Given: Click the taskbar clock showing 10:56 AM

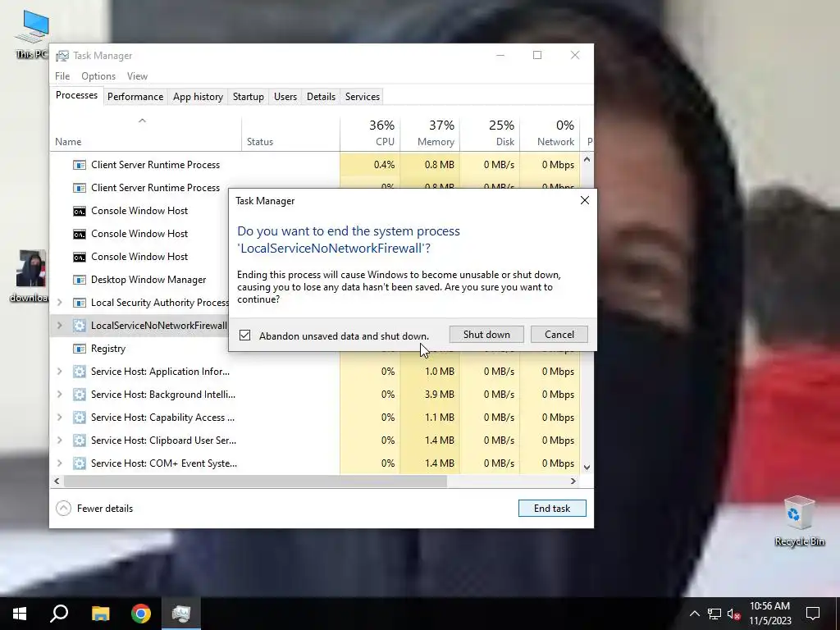Looking at the screenshot, I should (769, 614).
